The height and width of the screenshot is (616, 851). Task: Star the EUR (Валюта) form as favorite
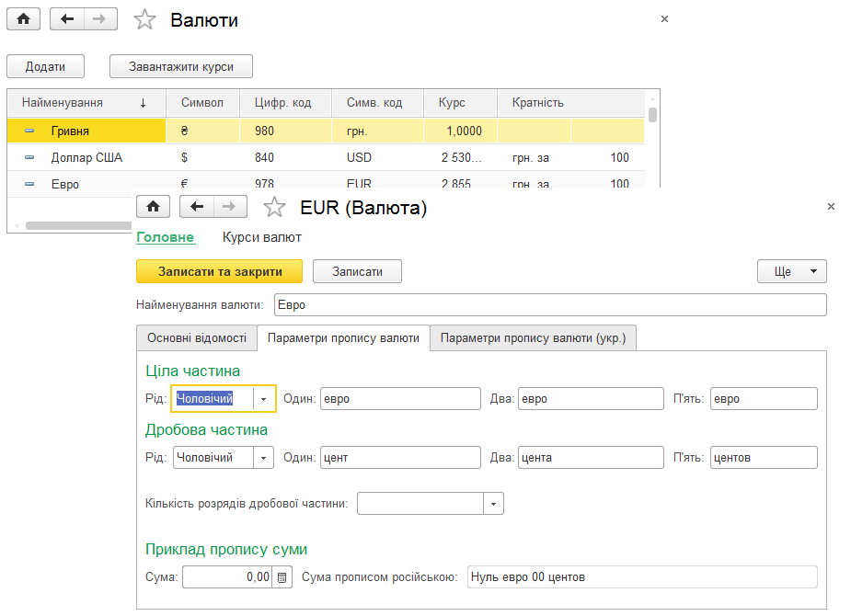pos(274,207)
